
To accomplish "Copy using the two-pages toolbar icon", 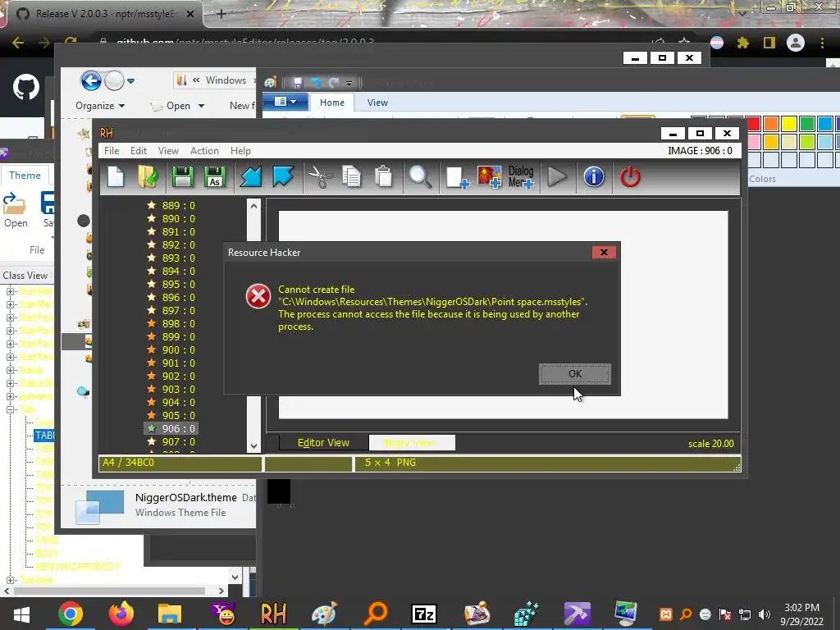I will click(x=351, y=177).
